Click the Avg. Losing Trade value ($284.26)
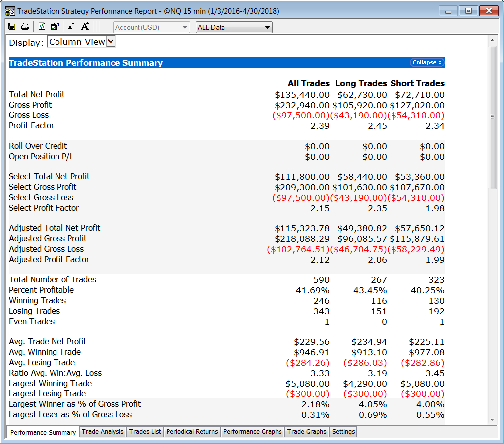Screen dimensions: 504x444 pyautogui.click(x=308, y=363)
